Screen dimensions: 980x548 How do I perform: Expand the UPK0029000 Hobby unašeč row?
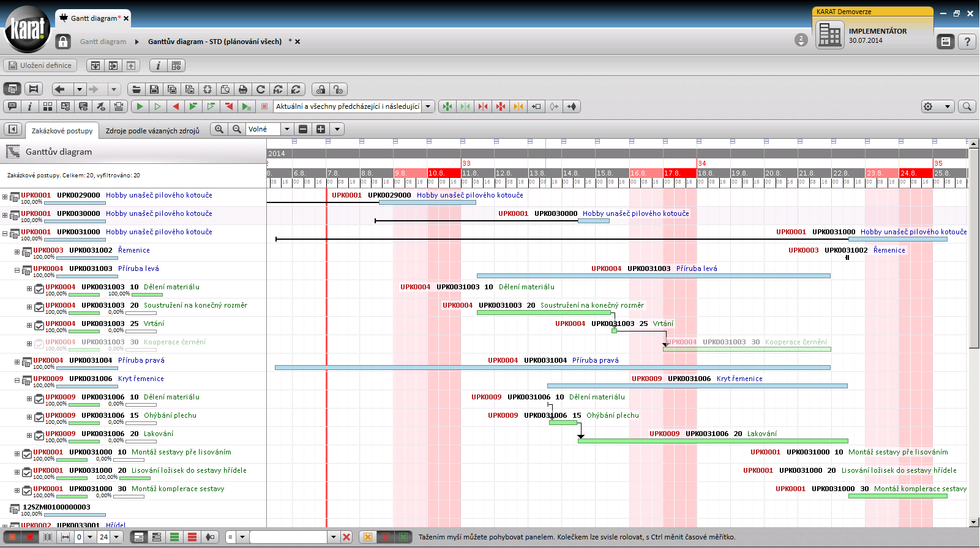[5, 197]
